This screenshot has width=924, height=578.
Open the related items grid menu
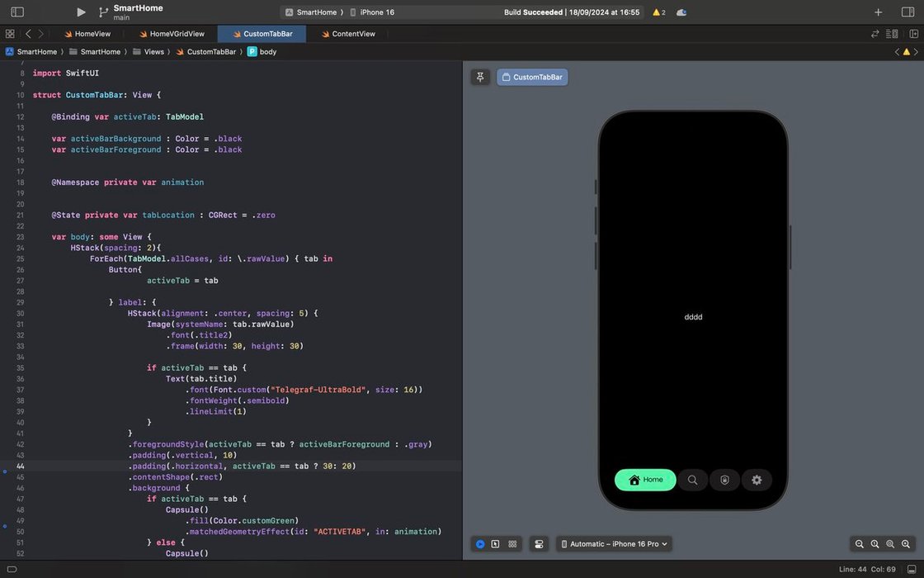point(10,34)
